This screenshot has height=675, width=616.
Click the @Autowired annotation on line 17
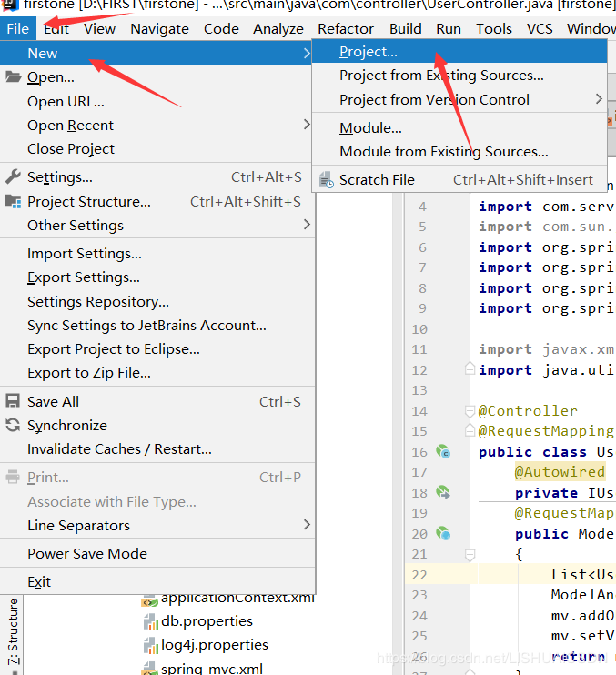click(x=560, y=472)
